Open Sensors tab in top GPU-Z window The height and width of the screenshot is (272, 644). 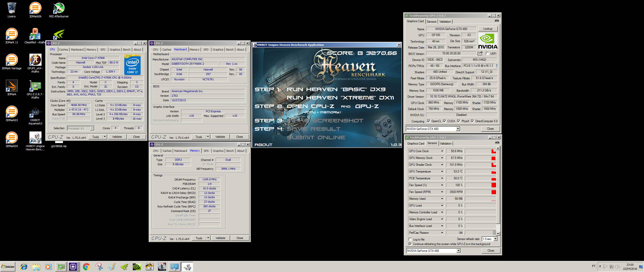tap(431, 22)
